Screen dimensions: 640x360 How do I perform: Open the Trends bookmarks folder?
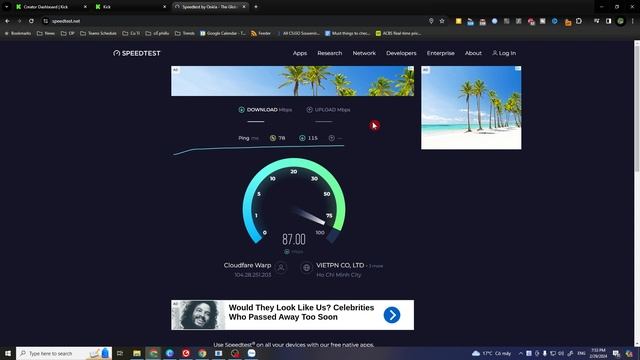pyautogui.click(x=185, y=33)
